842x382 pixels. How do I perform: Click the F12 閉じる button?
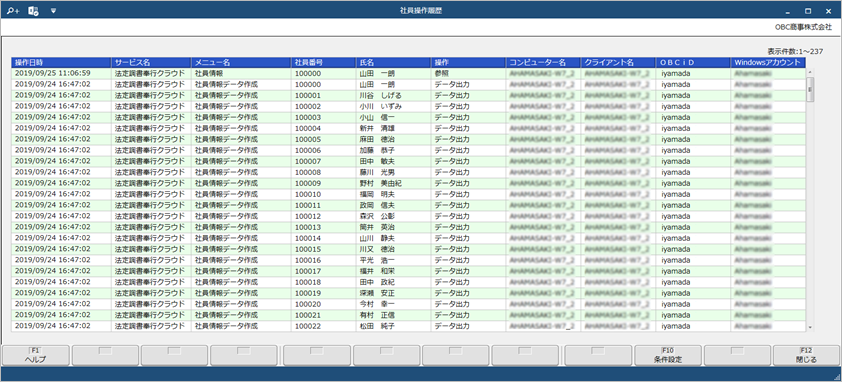point(807,355)
